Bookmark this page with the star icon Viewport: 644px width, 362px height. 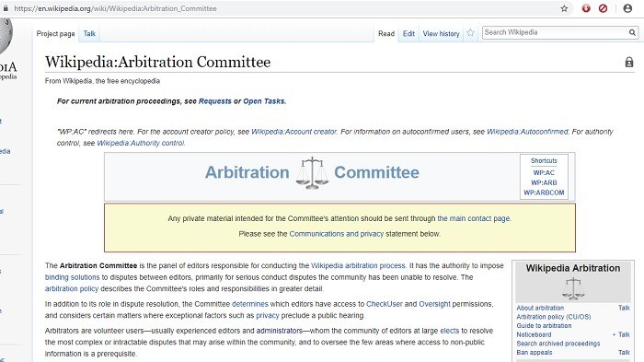(564, 8)
